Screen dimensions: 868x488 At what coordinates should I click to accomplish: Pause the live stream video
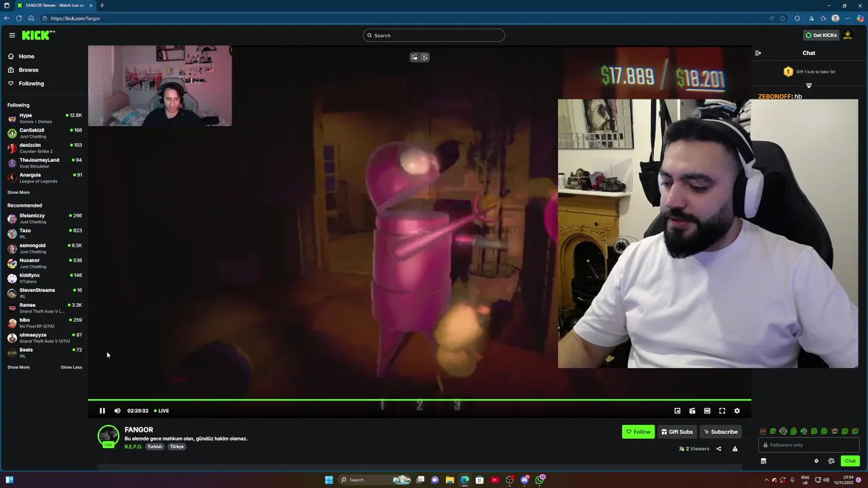click(102, 411)
